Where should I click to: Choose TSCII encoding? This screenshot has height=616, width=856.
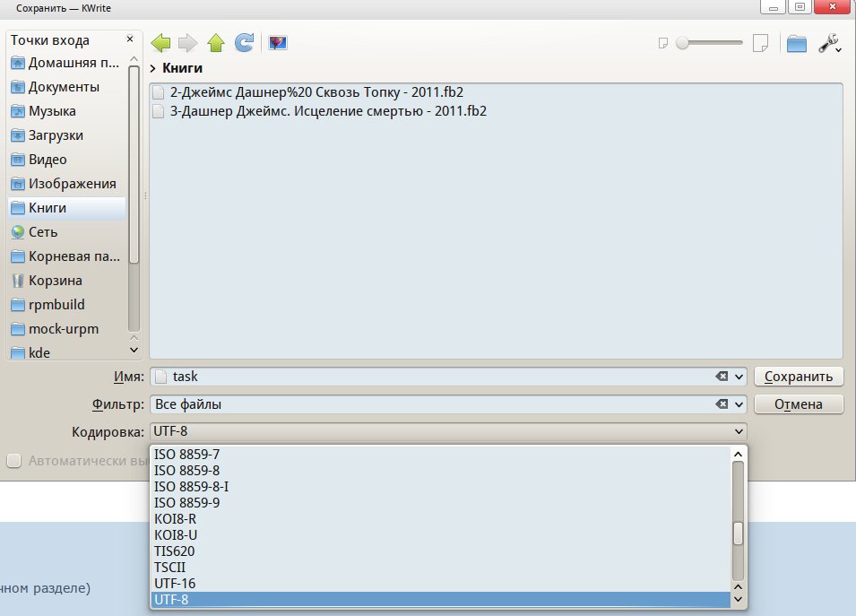[441, 567]
